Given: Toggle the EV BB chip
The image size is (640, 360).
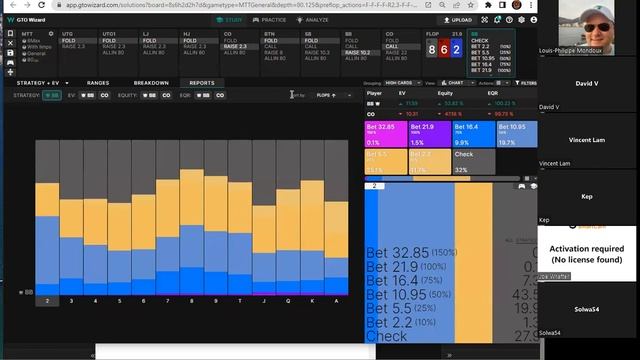Looking at the screenshot, I should click(x=87, y=96).
